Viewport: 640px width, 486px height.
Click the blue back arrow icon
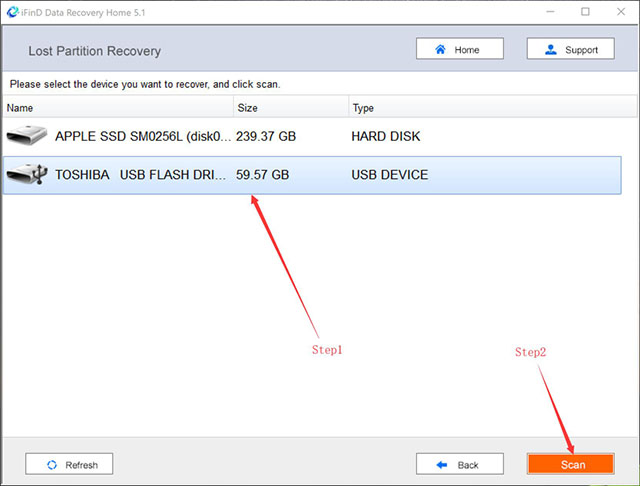pos(442,464)
